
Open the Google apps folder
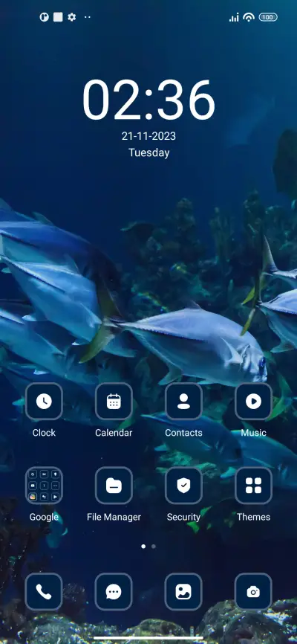44,486
